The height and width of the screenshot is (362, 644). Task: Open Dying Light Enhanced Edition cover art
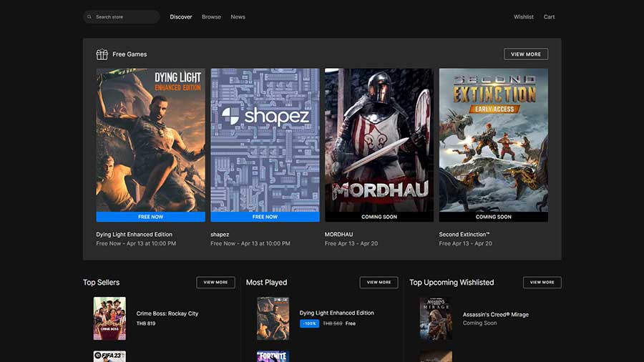[x=151, y=140]
